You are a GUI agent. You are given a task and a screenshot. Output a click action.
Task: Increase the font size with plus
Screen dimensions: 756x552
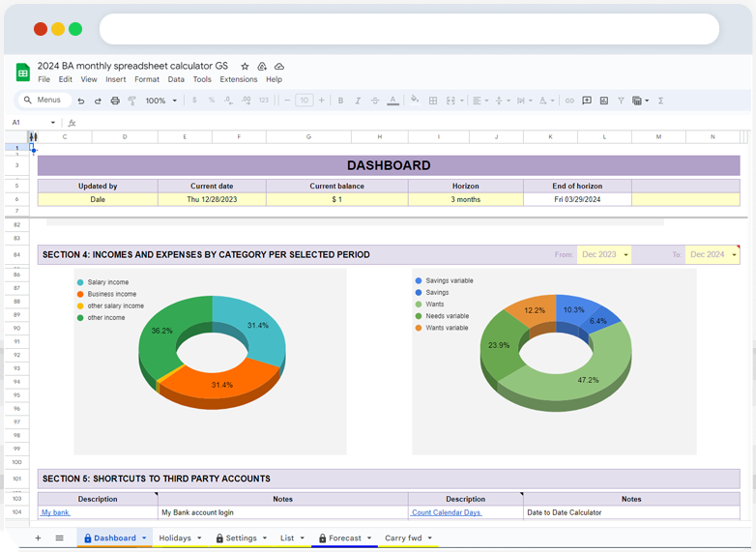pos(321,101)
